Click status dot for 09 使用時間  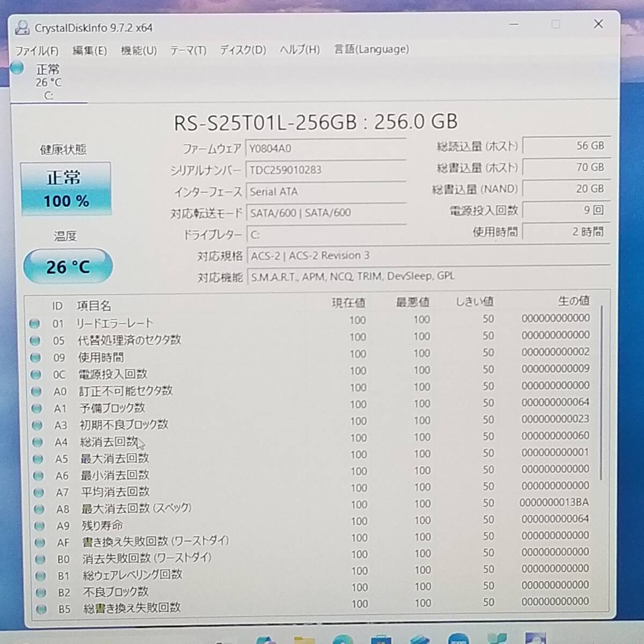pyautogui.click(x=35, y=357)
